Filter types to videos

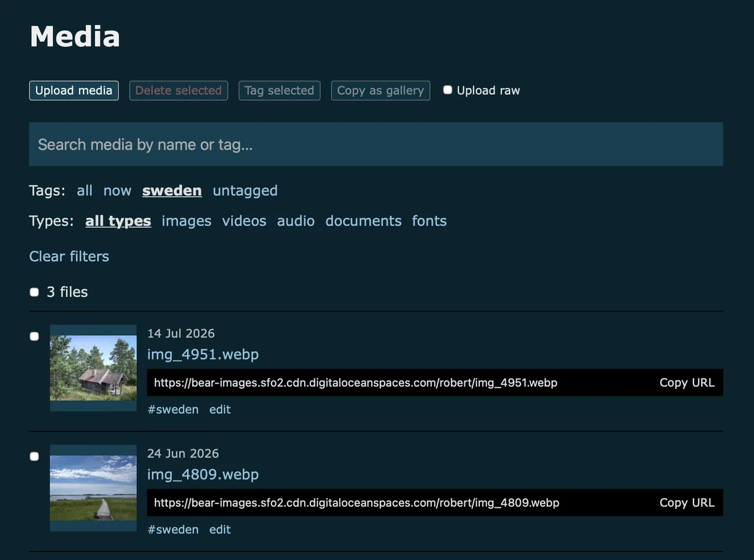click(x=244, y=221)
